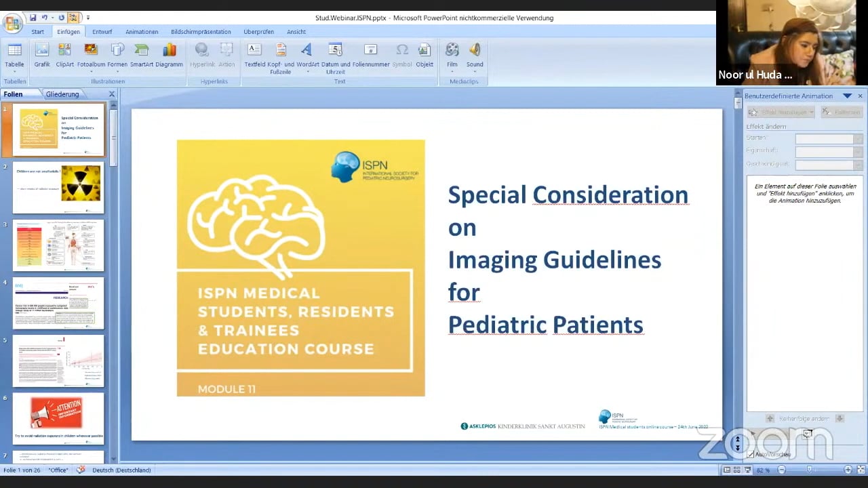
Task: Select slide 6 Attention thumbnail
Action: [58, 418]
